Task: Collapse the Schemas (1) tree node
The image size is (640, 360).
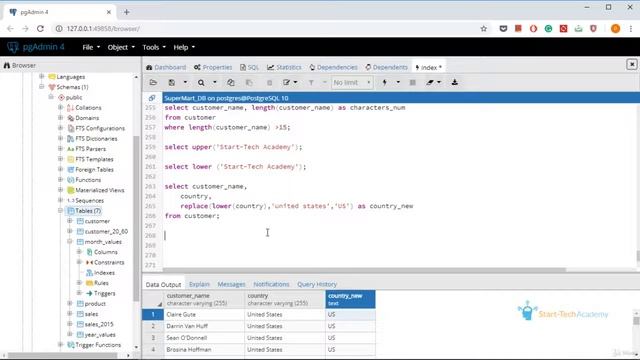Action: click(x=42, y=87)
